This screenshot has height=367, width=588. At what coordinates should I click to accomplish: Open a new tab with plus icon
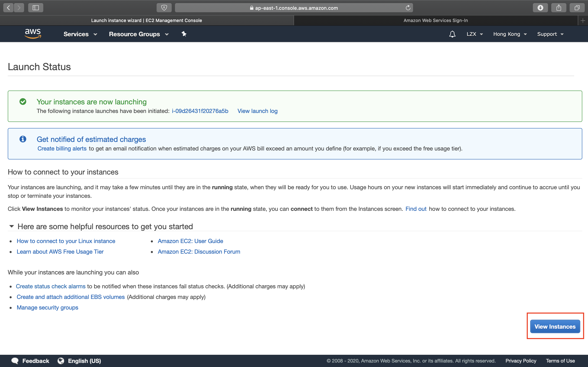point(583,21)
